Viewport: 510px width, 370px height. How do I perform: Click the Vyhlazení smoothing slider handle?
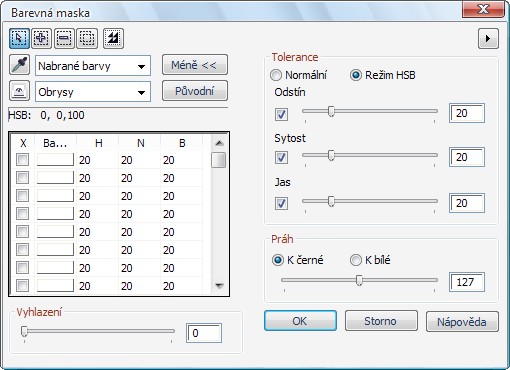pos(24,331)
